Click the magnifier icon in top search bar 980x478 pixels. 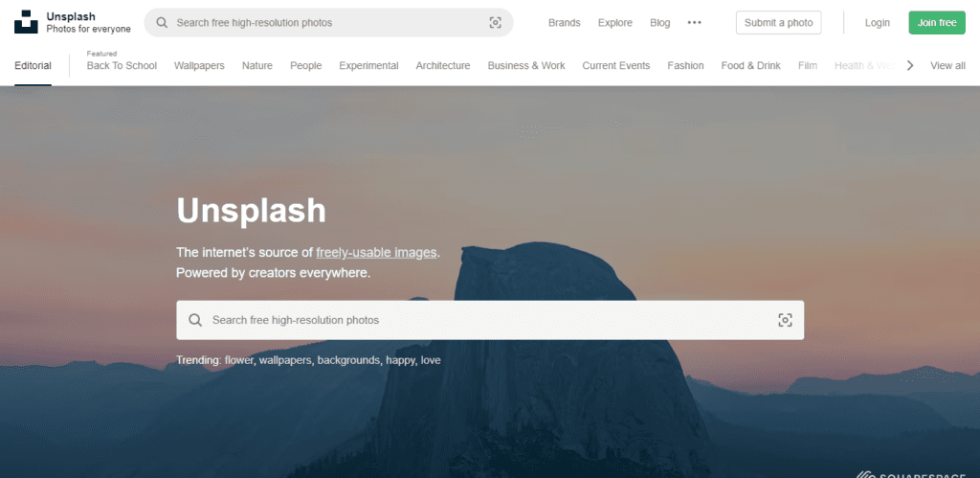[162, 23]
